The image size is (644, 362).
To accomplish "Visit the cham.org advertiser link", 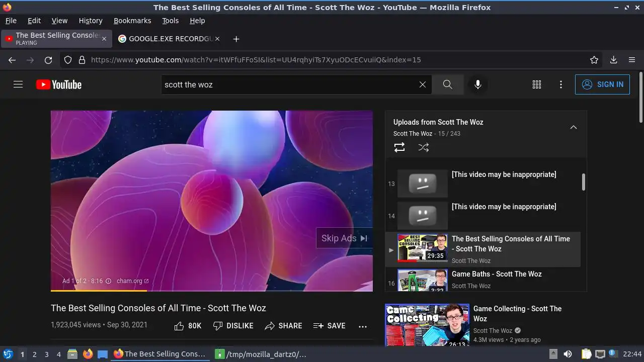I will point(132,281).
